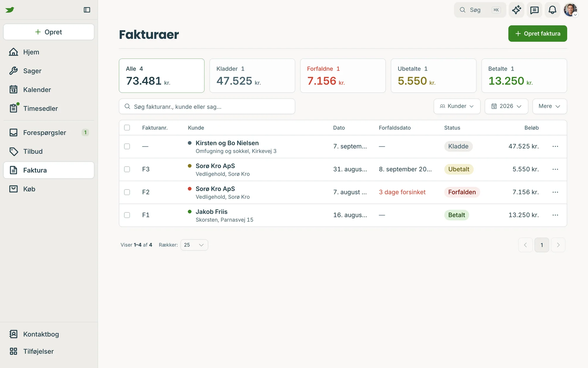
Task: Select the Kladder filter card
Action: click(252, 76)
